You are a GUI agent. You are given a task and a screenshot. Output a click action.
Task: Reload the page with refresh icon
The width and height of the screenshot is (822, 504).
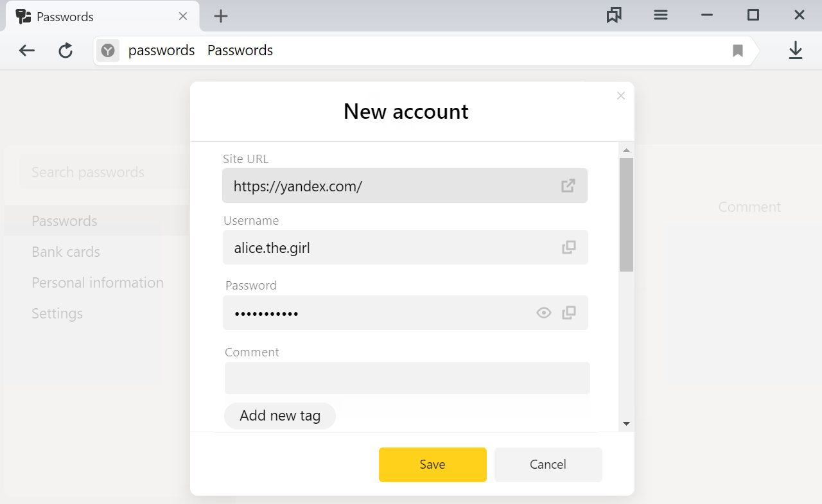click(66, 50)
